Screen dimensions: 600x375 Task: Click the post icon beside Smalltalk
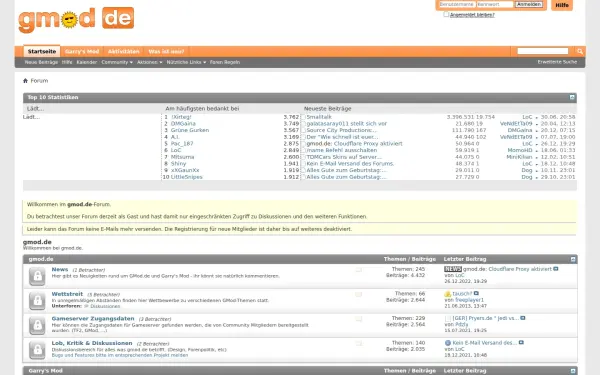point(303,117)
